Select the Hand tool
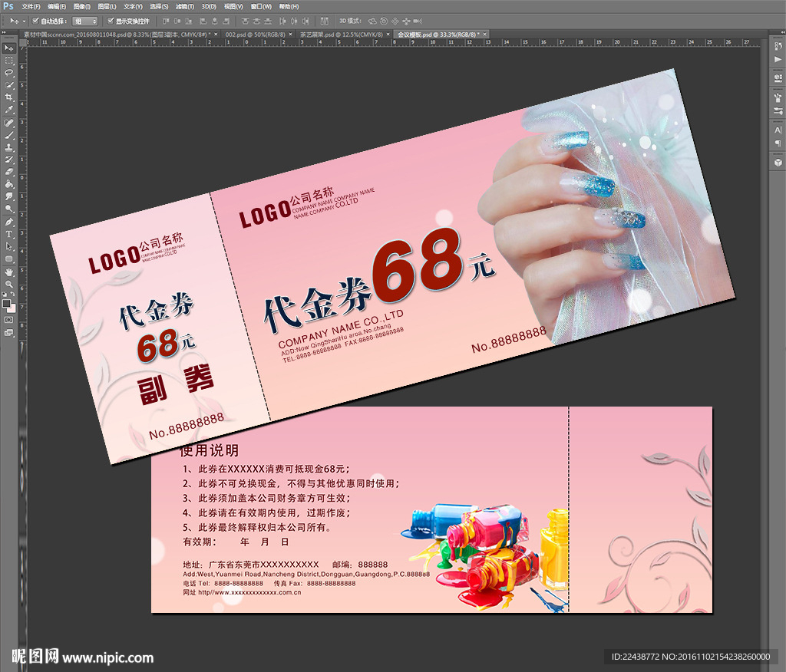Image resolution: width=786 pixels, height=672 pixels. pos(9,272)
